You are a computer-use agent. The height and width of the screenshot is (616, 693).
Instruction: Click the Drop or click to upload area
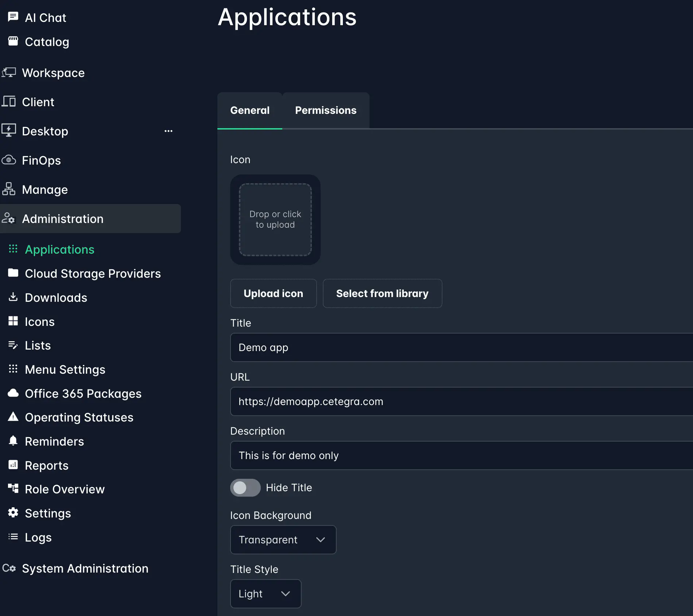tap(275, 219)
